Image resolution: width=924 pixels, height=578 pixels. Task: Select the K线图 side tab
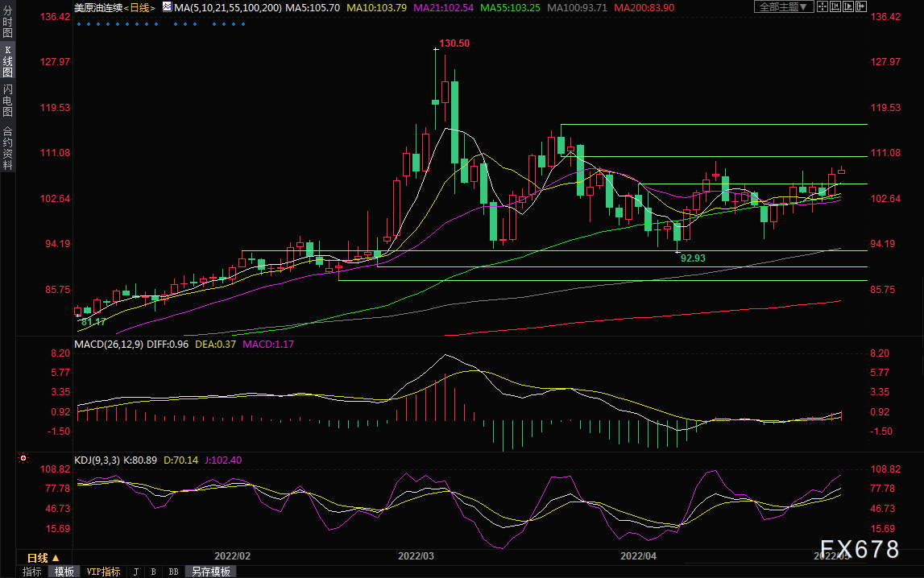coord(8,61)
